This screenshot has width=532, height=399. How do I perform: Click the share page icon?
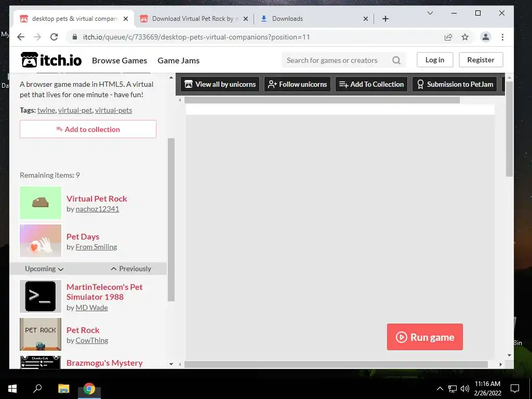coord(448,37)
